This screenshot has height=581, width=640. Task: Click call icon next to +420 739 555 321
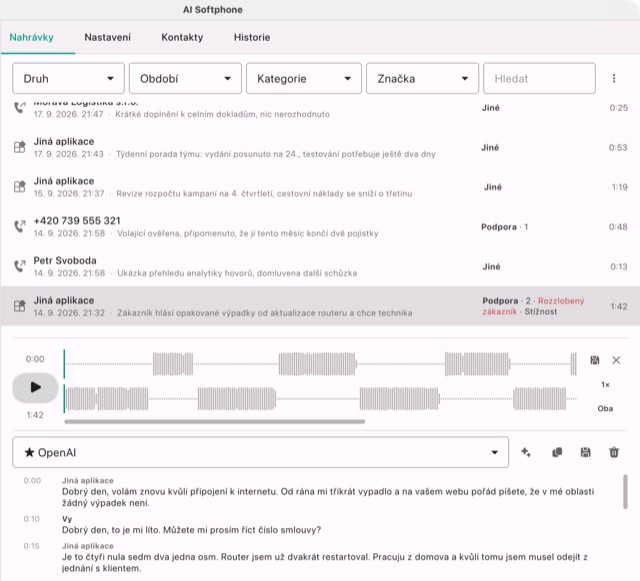20,226
